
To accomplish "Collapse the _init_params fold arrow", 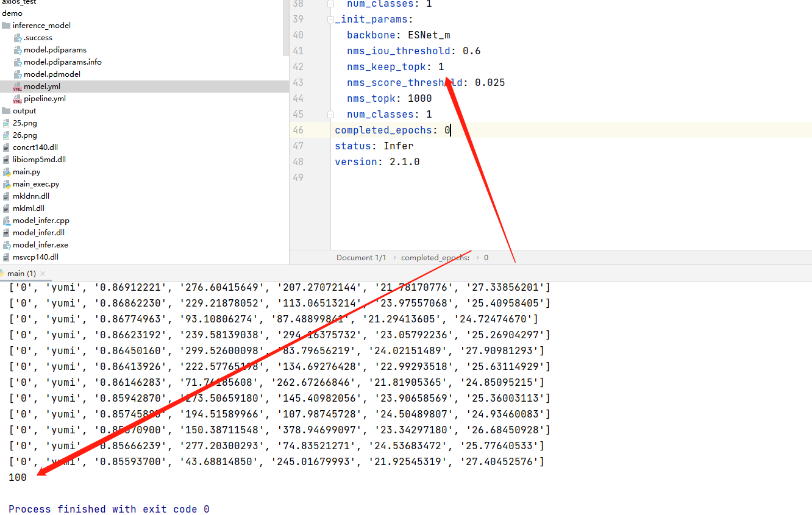I will coord(330,19).
